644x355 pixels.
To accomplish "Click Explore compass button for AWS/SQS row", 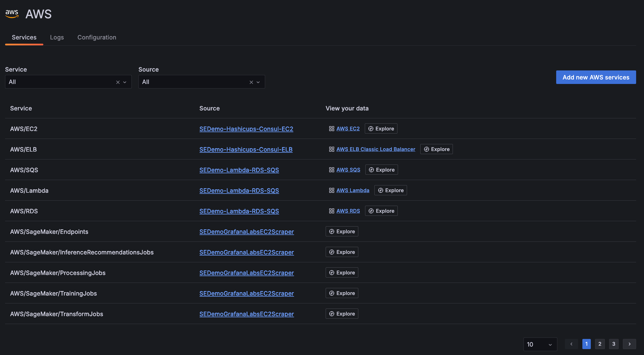I will (381, 170).
